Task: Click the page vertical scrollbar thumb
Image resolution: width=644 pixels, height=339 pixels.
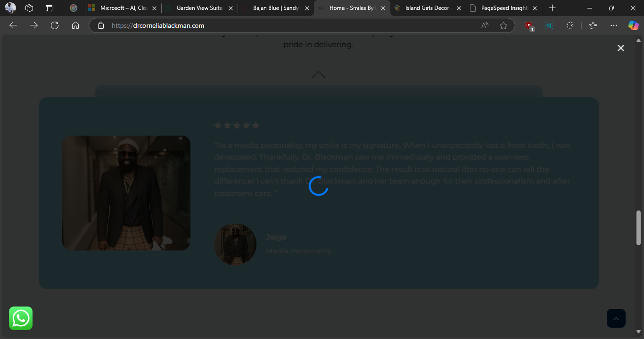Action: point(639,228)
